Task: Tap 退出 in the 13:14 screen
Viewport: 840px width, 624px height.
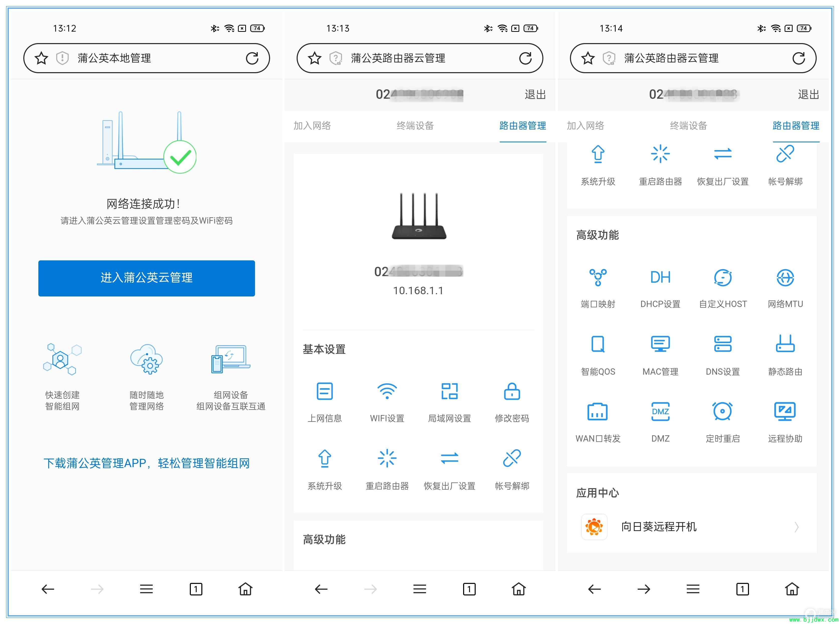Action: coord(808,94)
